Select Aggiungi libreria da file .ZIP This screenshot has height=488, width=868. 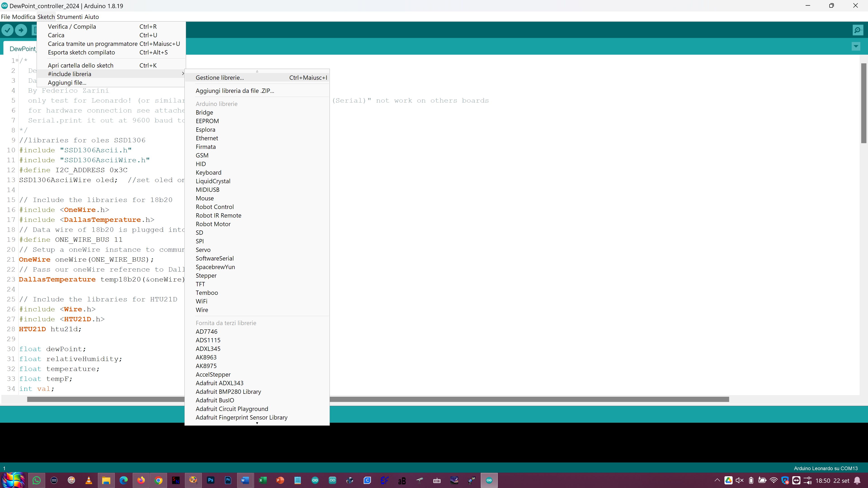tap(235, 91)
